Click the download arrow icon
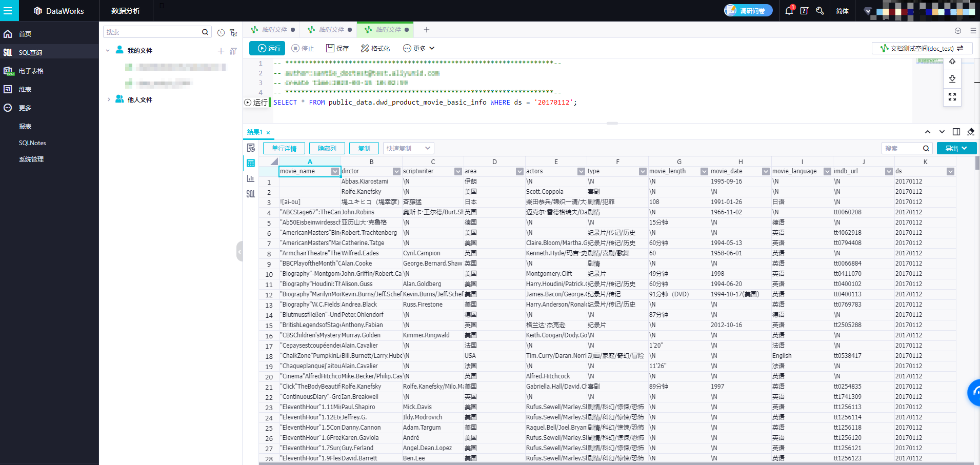This screenshot has width=980, height=465. [x=952, y=79]
